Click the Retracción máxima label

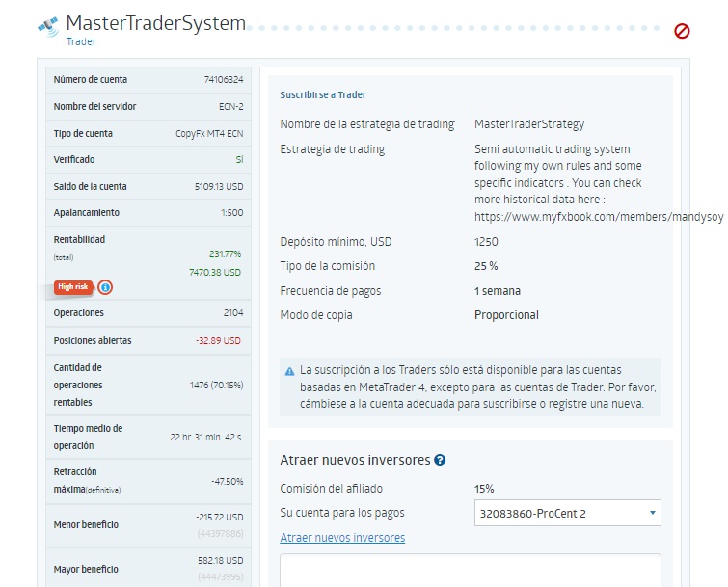point(87,480)
